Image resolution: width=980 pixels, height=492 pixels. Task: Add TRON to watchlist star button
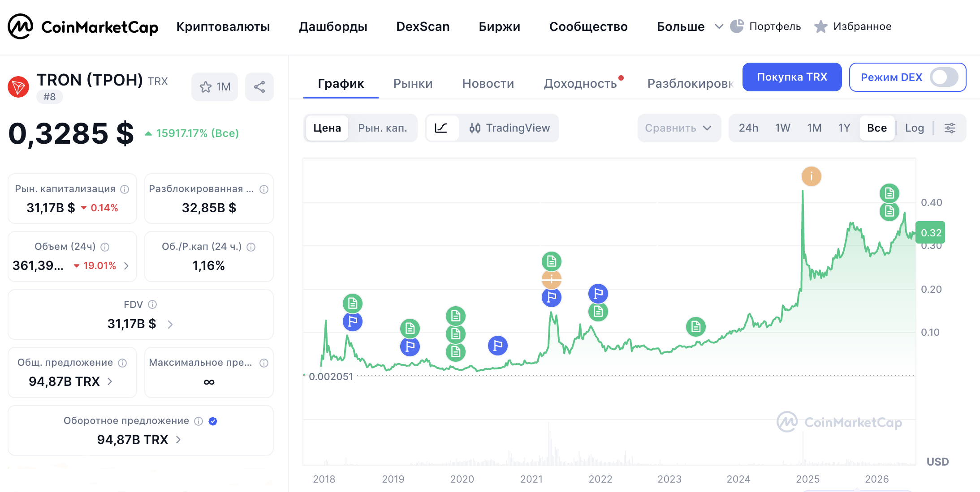coord(215,87)
